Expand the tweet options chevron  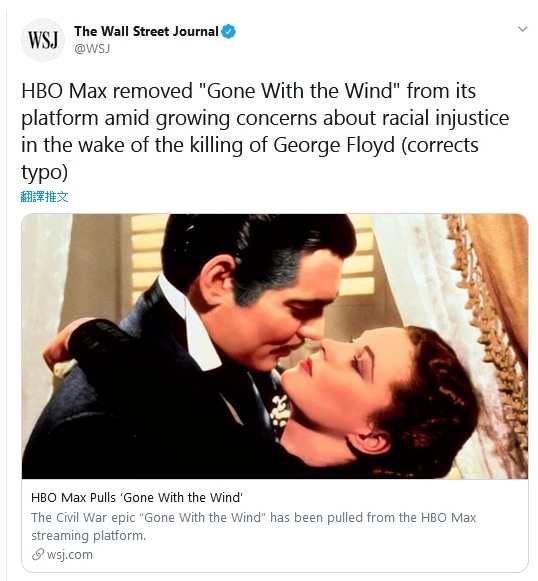(522, 29)
